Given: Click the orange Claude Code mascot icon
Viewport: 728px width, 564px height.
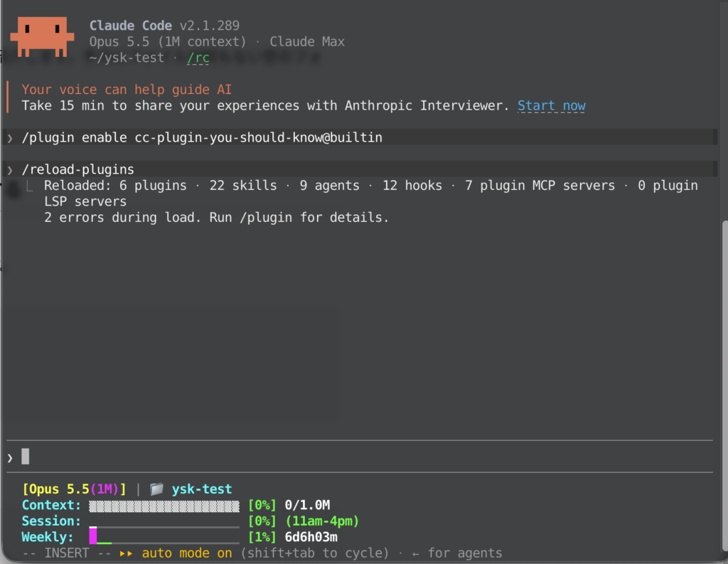Looking at the screenshot, I should (42, 37).
